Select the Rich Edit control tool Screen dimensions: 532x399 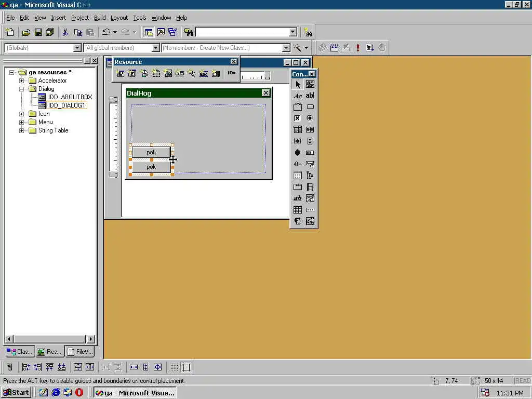[x=298, y=198]
